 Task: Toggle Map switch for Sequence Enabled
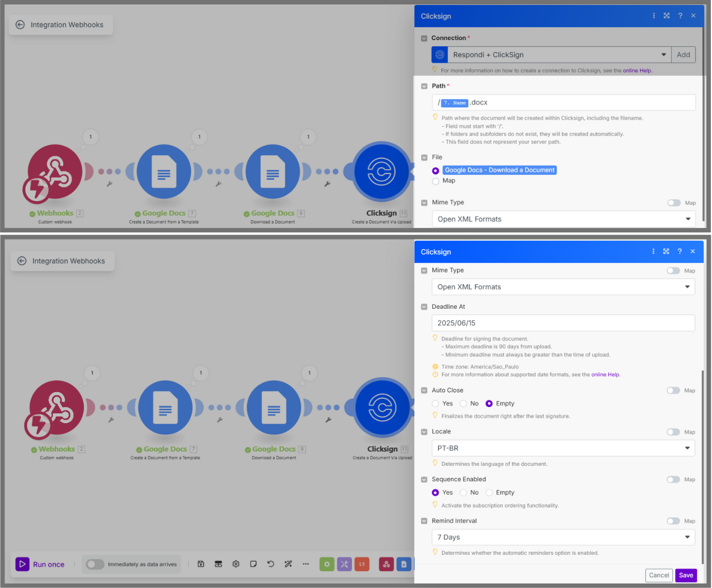pos(673,479)
